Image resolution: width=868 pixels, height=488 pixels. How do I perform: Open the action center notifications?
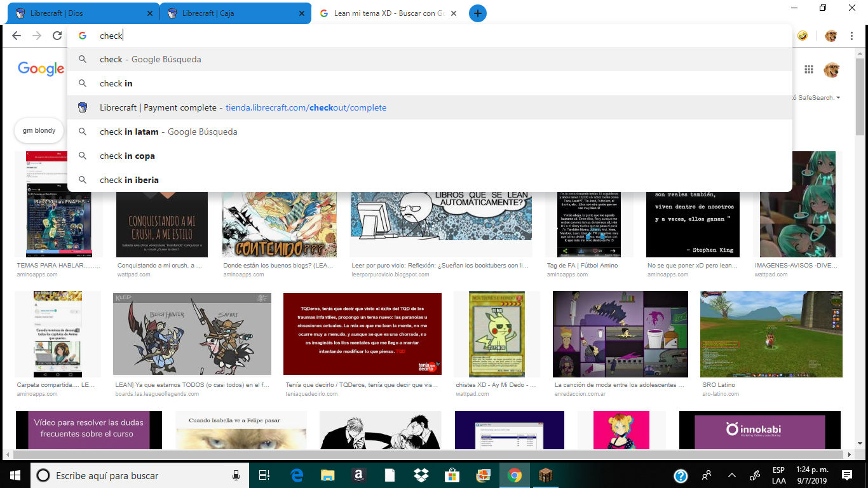[847, 475]
